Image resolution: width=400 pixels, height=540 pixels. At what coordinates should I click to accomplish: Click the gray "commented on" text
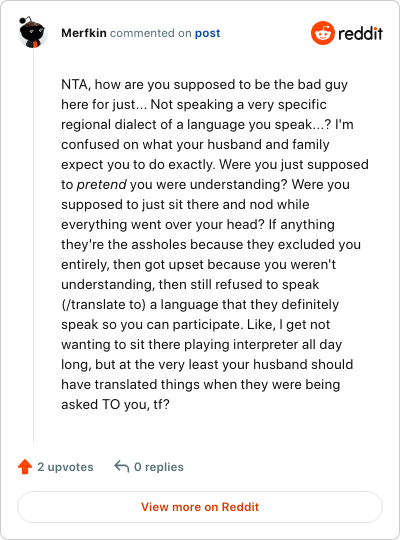click(x=151, y=33)
